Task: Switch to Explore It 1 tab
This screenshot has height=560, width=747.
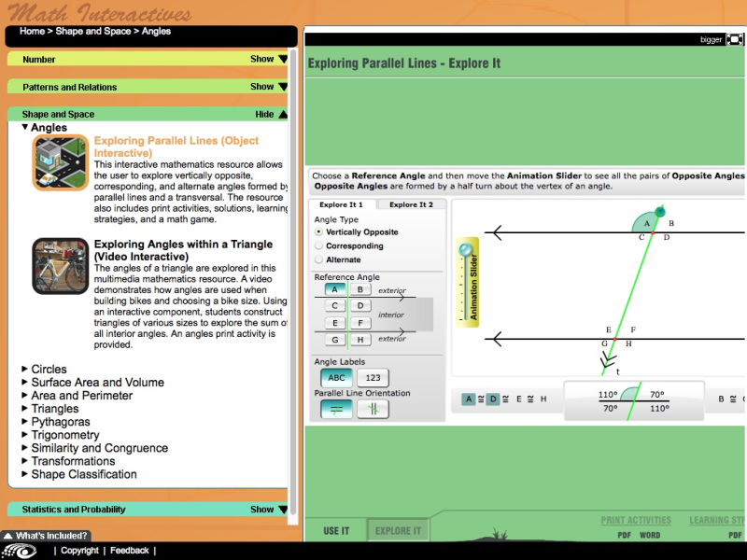Action: point(342,204)
